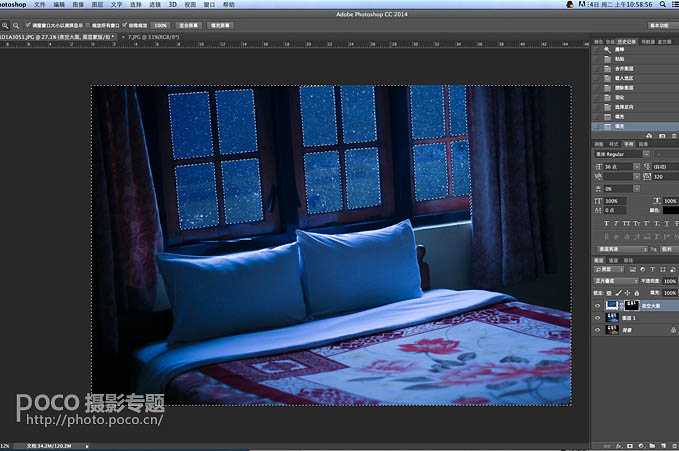Open the black text color swatch

click(671, 210)
